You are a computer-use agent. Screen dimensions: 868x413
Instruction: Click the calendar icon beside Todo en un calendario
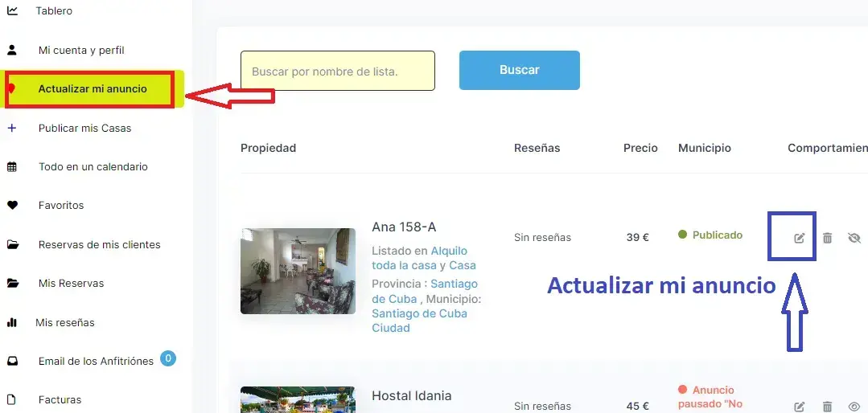tap(11, 166)
